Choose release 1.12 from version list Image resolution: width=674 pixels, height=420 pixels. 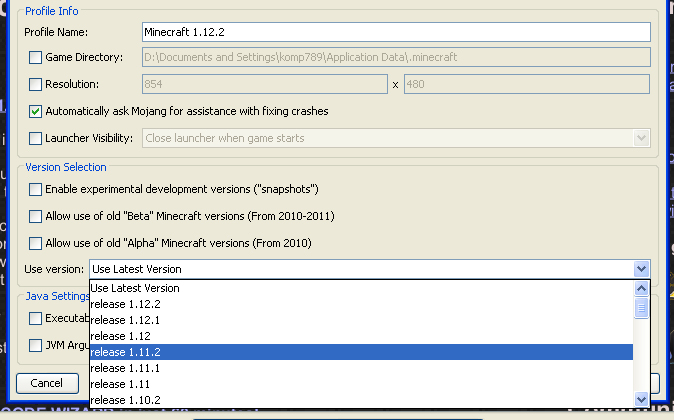pos(361,336)
